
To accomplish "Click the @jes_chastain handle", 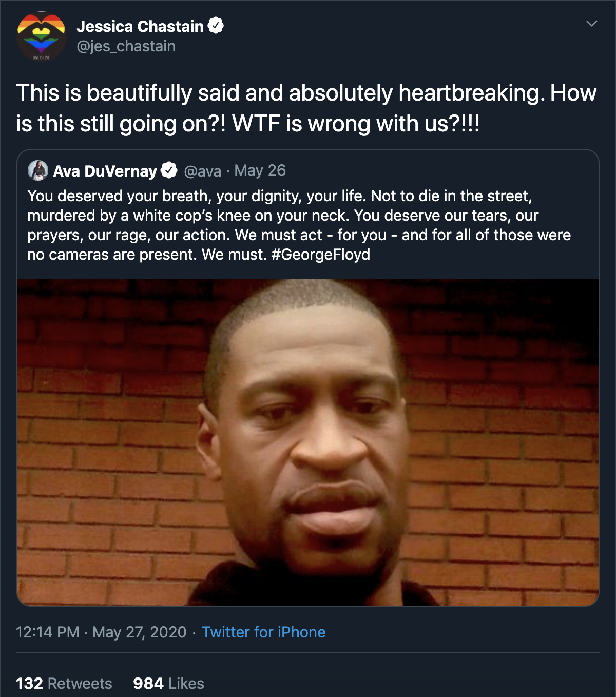I will [126, 46].
